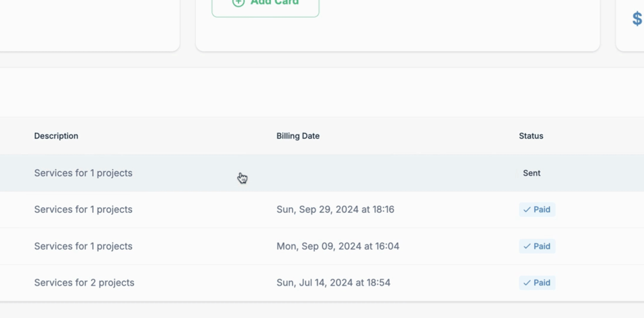Click the Status column header
The height and width of the screenshot is (318, 644).
[x=531, y=136]
